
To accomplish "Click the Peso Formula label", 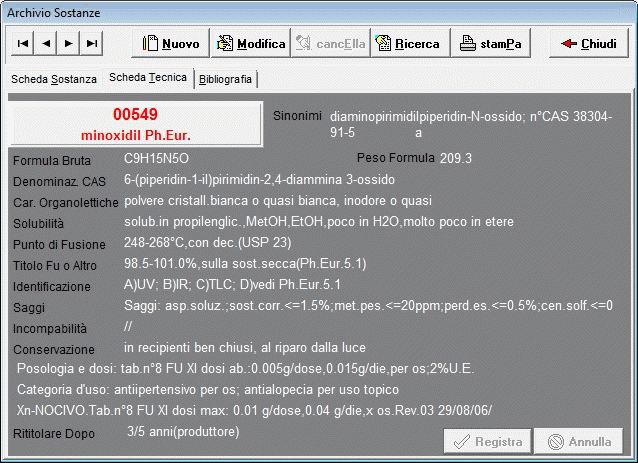I will click(395, 157).
